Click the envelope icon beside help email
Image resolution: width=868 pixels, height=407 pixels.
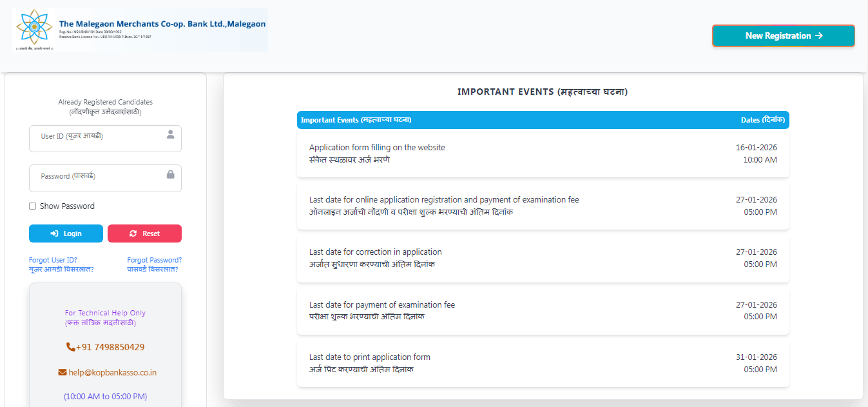coord(63,372)
